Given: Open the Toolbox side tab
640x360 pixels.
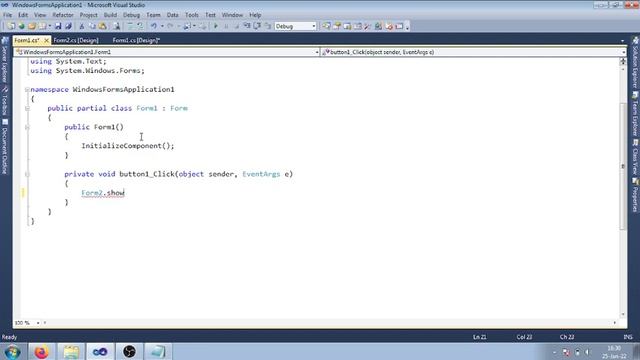Looking at the screenshot, I should [5, 101].
